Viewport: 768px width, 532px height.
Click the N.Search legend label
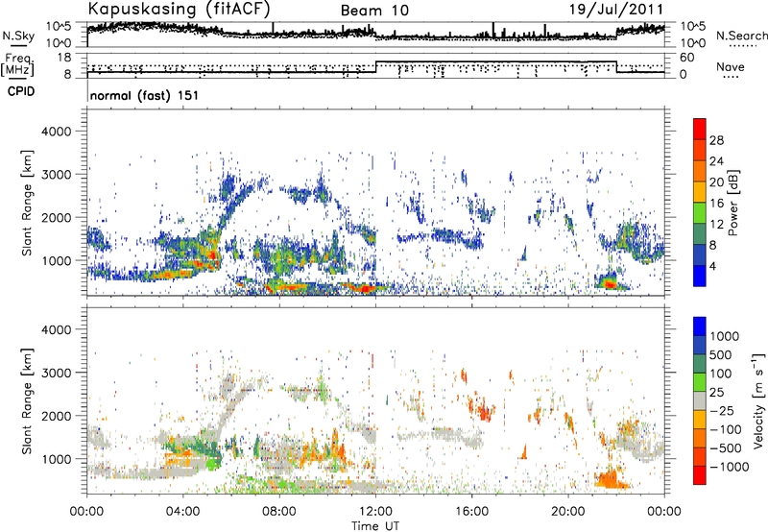click(x=741, y=36)
